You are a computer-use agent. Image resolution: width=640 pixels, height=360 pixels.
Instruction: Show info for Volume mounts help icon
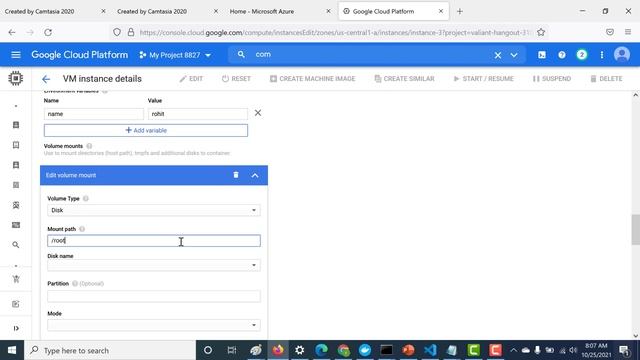(89, 146)
